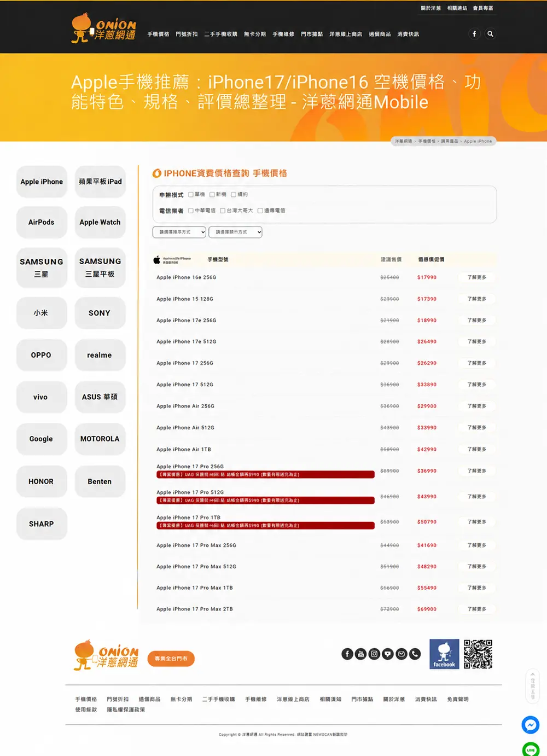Click the footer email envelope round icon
Viewport: 547px width, 756px height.
point(401,654)
